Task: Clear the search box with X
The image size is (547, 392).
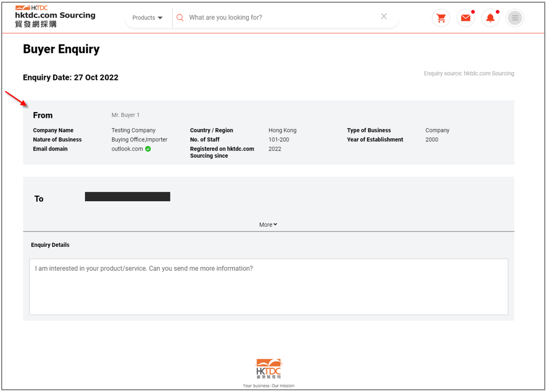Action: (x=384, y=16)
